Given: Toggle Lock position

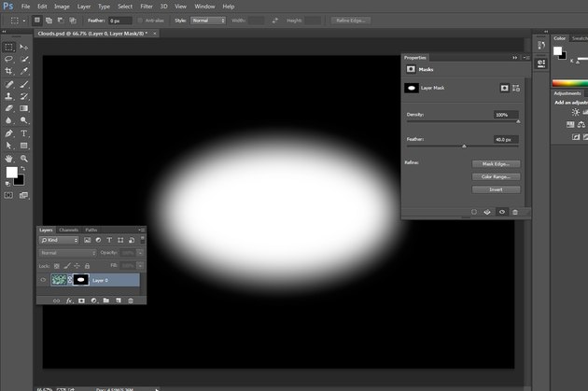Looking at the screenshot, I should pos(77,266).
